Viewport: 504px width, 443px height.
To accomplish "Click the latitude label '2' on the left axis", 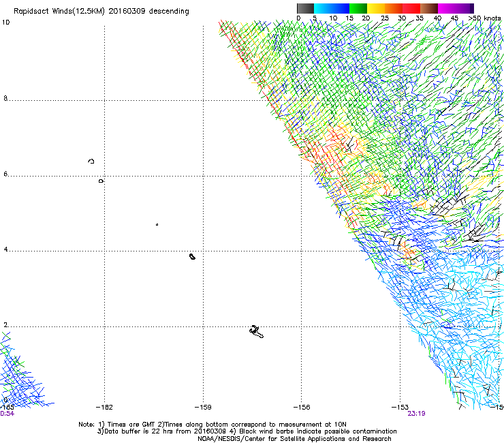I will [5, 325].
